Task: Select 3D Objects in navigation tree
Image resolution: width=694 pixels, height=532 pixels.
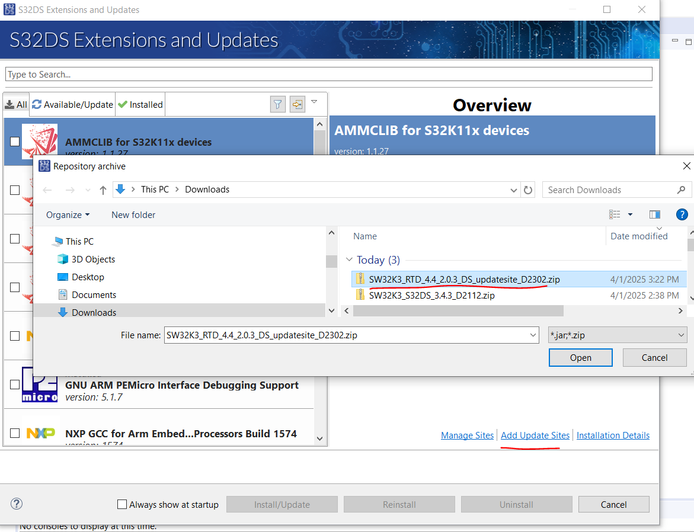Action: tap(93, 259)
